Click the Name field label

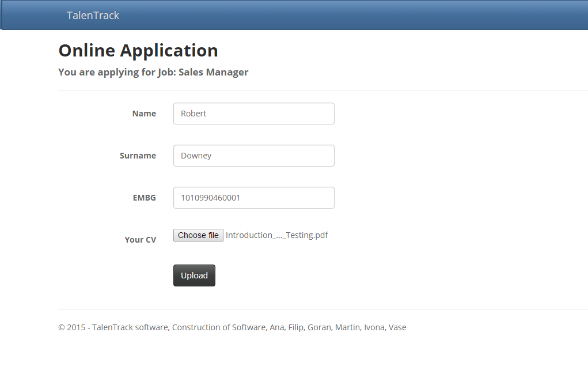(x=144, y=114)
